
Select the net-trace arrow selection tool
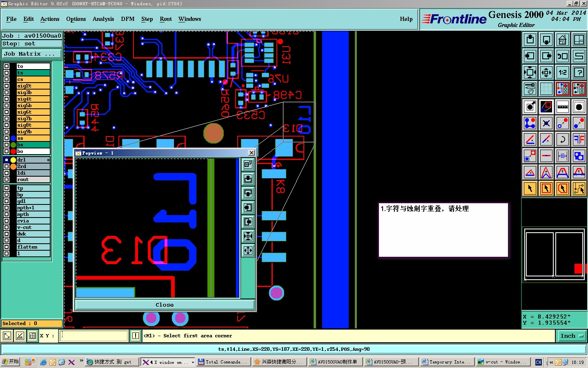click(x=579, y=188)
